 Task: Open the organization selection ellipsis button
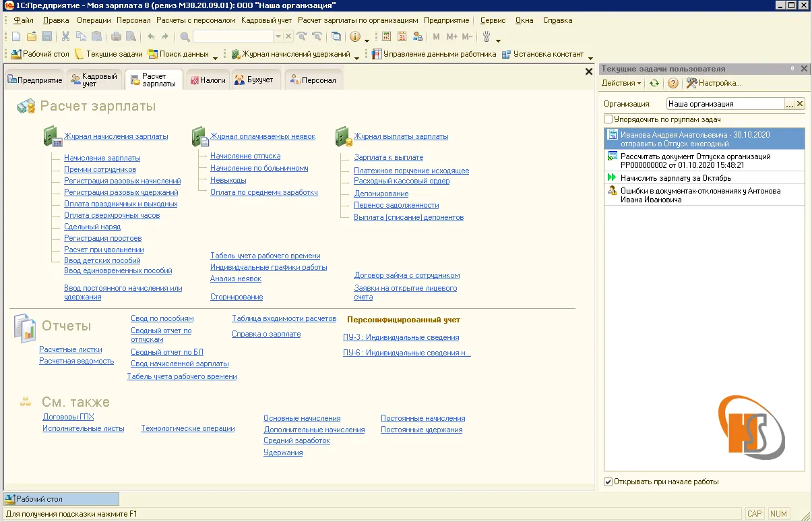tap(790, 104)
